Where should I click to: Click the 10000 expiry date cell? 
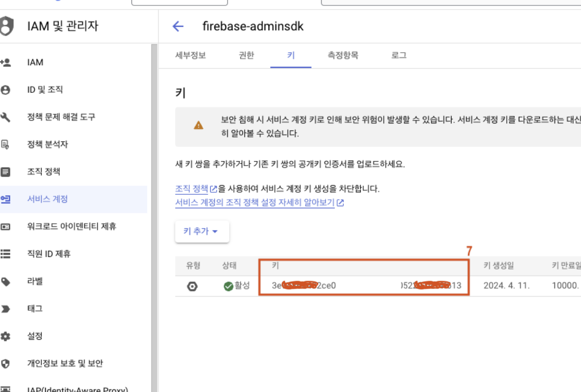[566, 286]
